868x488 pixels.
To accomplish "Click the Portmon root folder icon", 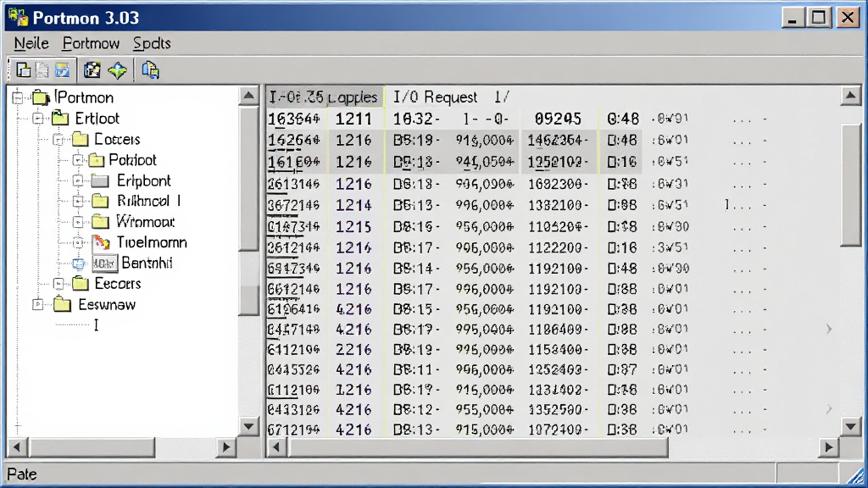I will click(x=41, y=98).
